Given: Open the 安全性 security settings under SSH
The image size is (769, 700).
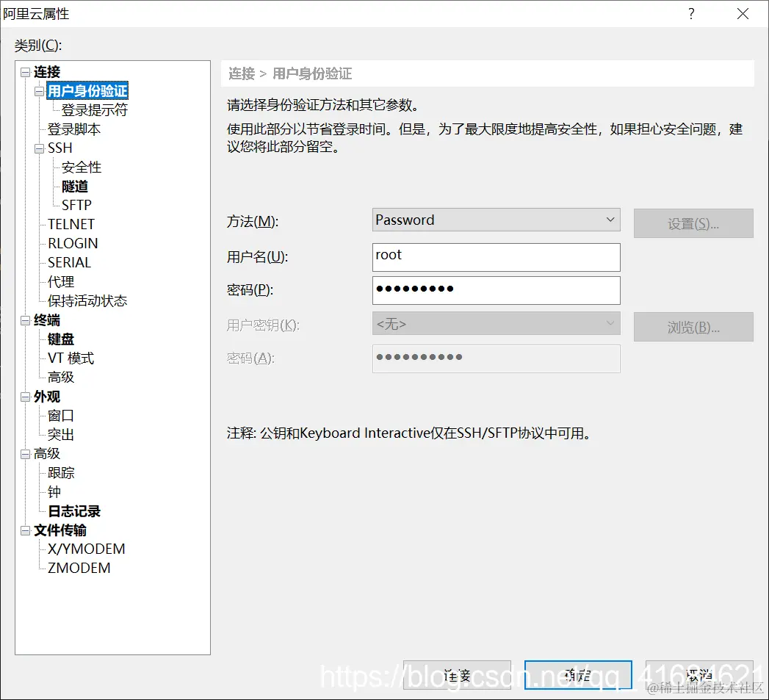Looking at the screenshot, I should pyautogui.click(x=80, y=167).
